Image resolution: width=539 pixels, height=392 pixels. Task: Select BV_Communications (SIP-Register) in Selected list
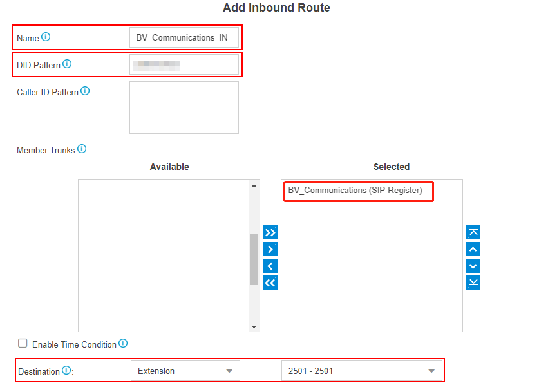(x=355, y=191)
